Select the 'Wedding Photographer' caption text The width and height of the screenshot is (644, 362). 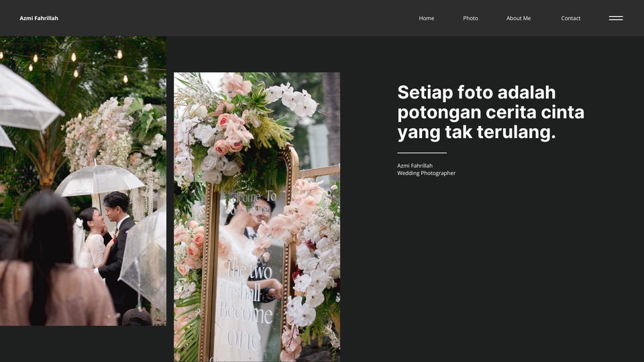coord(427,173)
